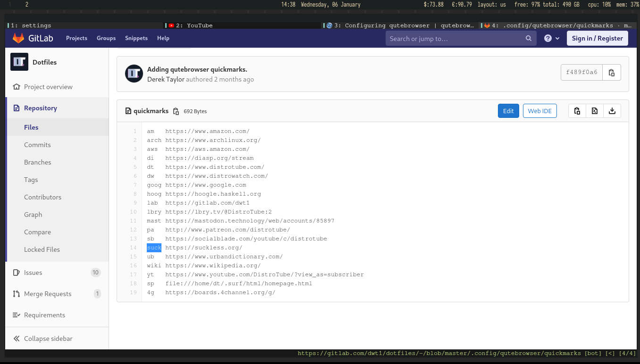
Task: Click the https://hoogle.haskell.org line
Action: click(x=213, y=194)
